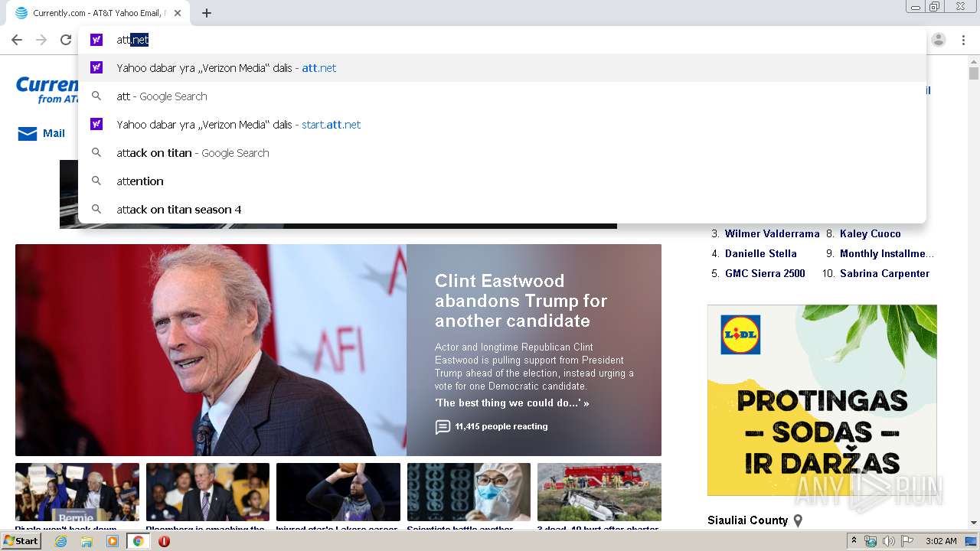Click the network tray icon
This screenshot has width=980, height=551.
click(x=871, y=541)
